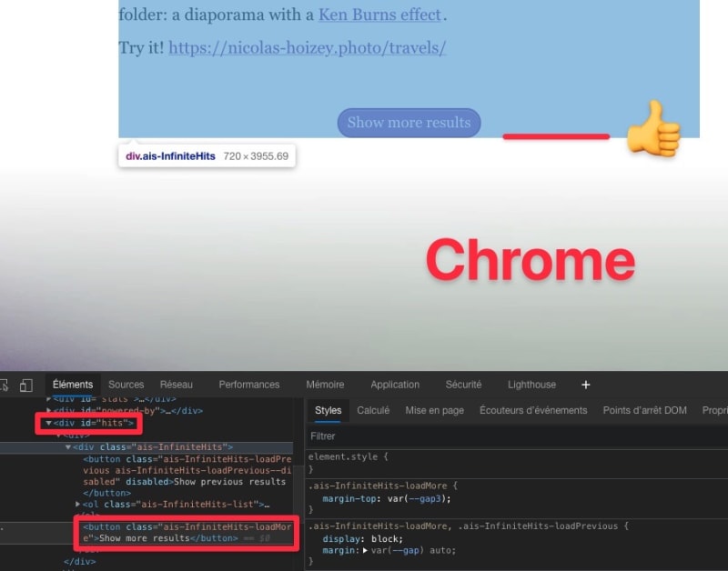Viewport: 728px width, 571px height.
Task: Switch to the Lighthouse tab
Action: click(x=531, y=385)
